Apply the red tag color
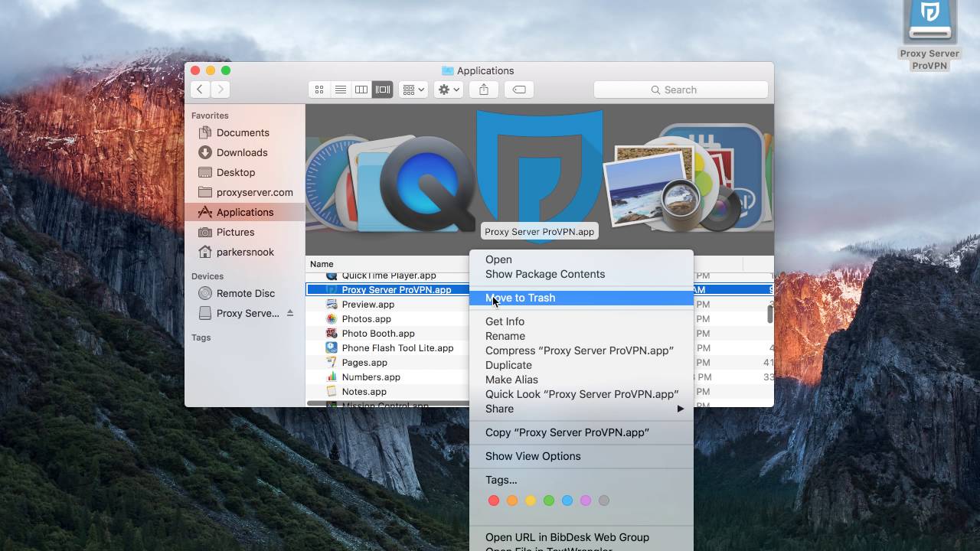Screen dimensions: 980x551 coord(494,500)
